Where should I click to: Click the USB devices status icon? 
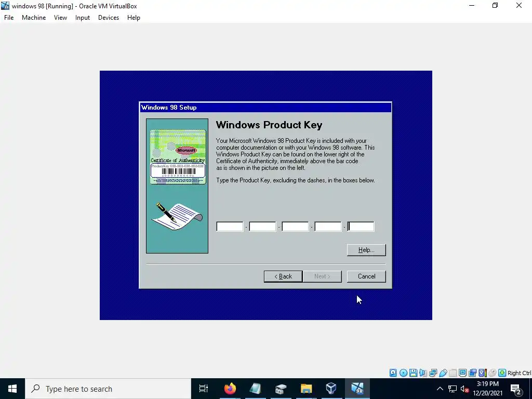443,373
